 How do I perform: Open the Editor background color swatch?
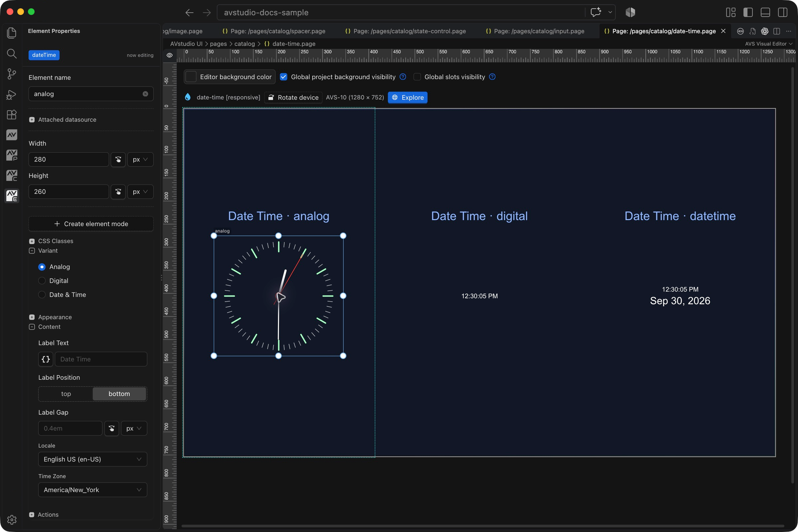pos(191,77)
